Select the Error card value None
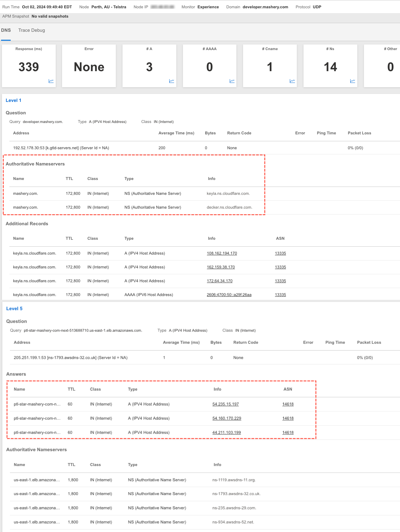The width and height of the screenshot is (400, 532). [89, 67]
